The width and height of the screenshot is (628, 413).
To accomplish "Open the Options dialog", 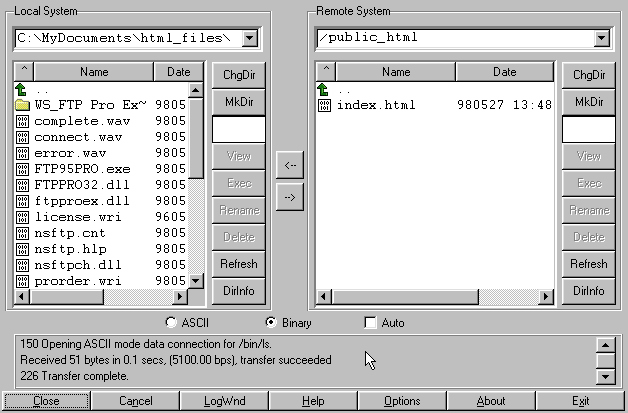I will [402, 401].
